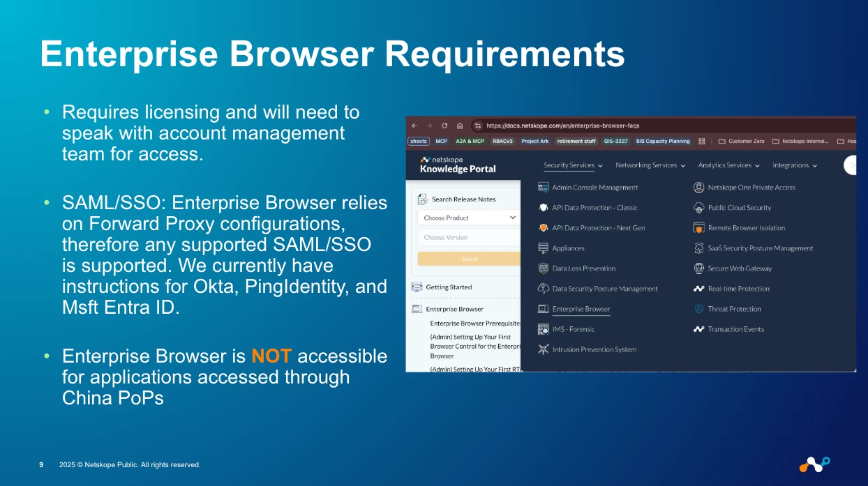868x486 pixels.
Task: Click the Remote Browser Isolation icon
Action: (x=698, y=228)
